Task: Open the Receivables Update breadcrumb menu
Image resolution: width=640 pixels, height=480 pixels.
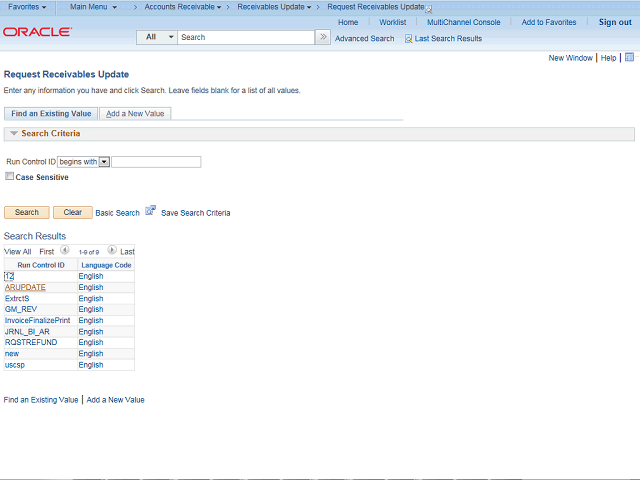Action: point(274,7)
